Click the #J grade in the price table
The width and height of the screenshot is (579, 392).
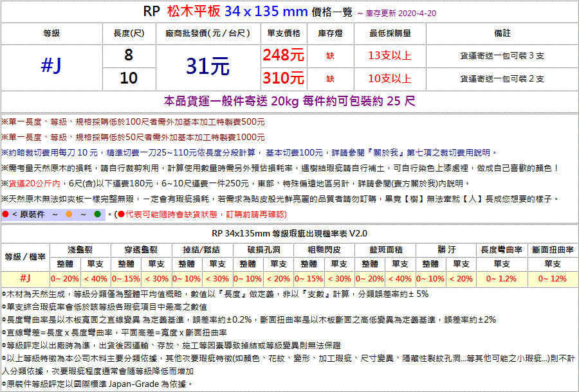51,66
